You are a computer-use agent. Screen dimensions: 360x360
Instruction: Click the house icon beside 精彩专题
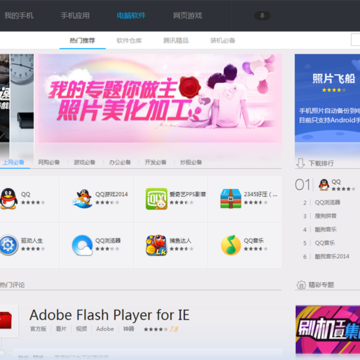point(301,285)
